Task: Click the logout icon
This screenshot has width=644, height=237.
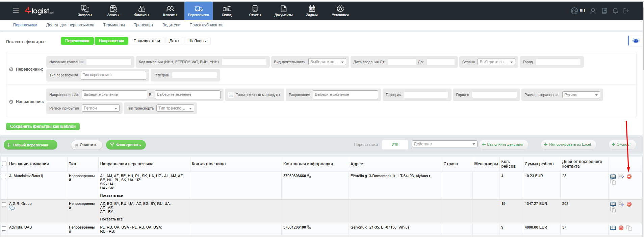Action: point(626,11)
